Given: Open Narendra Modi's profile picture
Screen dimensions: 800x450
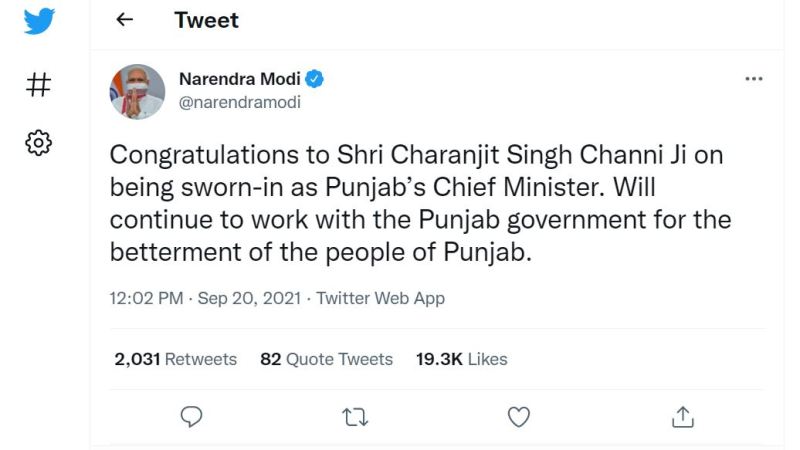Looking at the screenshot, I should tap(137, 92).
